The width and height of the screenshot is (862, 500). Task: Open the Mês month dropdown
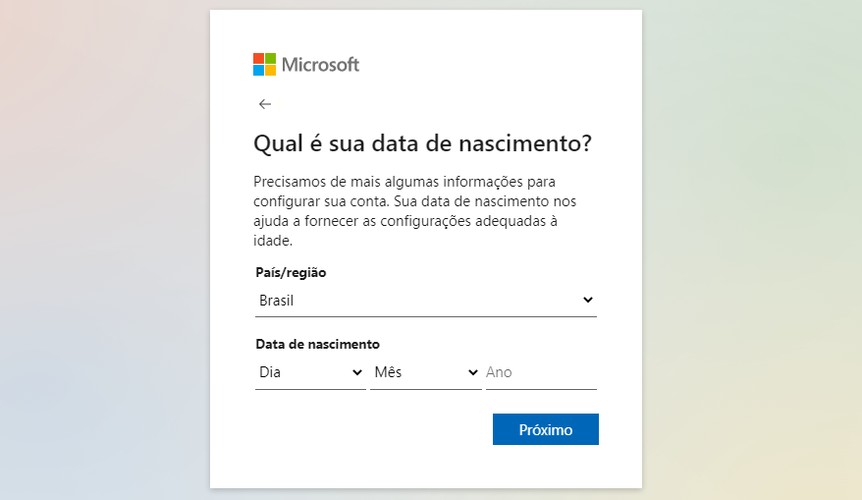point(426,373)
